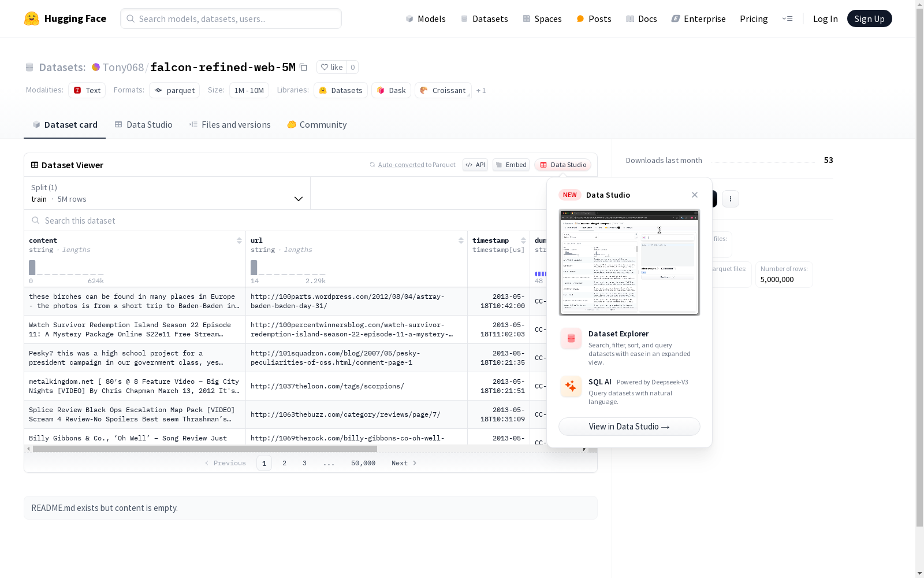The image size is (924, 578).
Task: Open Enterprise in the top navigation
Action: pyautogui.click(x=698, y=18)
